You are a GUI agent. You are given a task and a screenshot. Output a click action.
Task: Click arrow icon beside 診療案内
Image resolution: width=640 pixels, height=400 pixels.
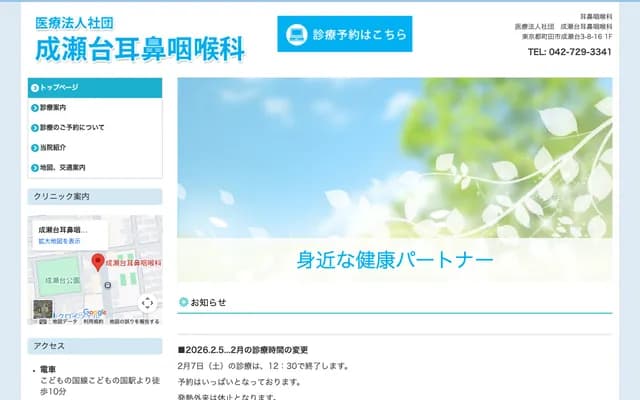click(x=35, y=107)
